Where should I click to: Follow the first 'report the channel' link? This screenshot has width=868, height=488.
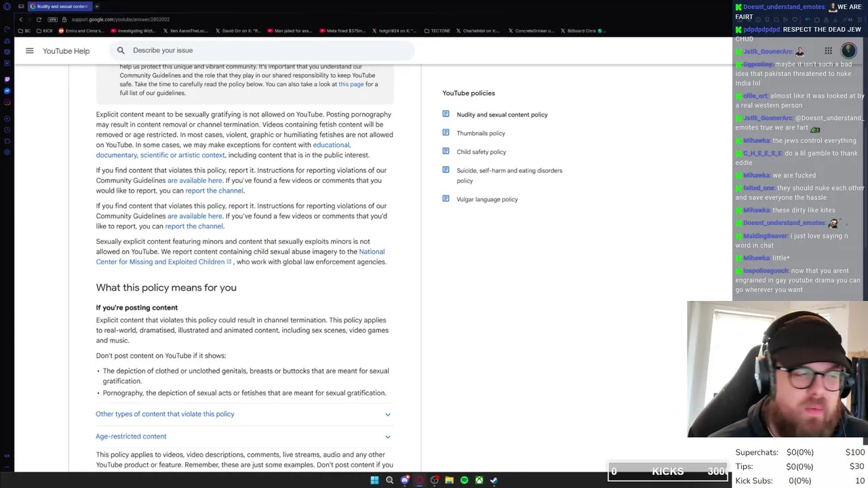tap(214, 190)
